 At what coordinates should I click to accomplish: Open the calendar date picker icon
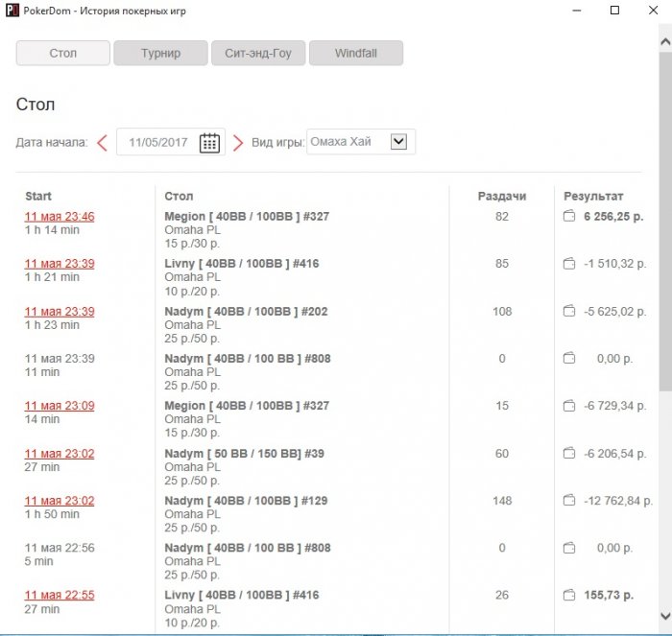209,143
